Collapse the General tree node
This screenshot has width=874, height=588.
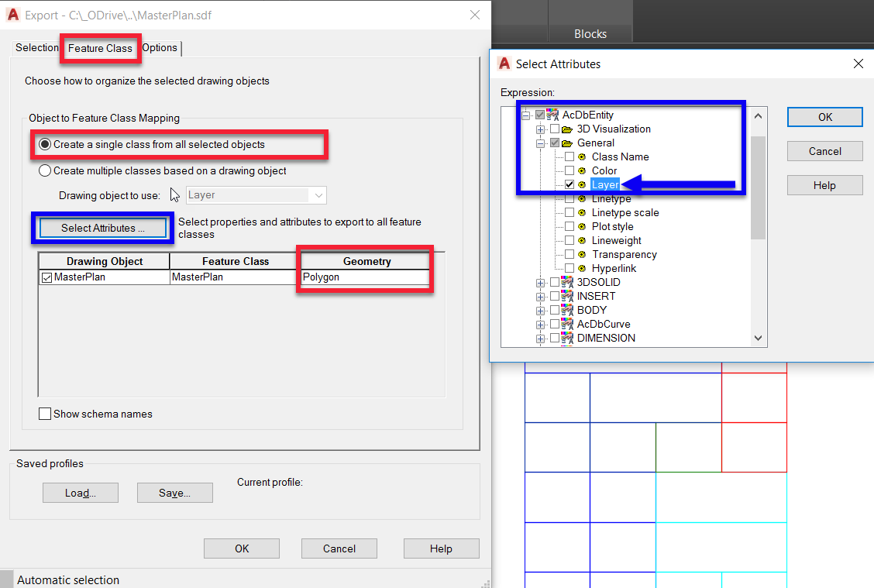pyautogui.click(x=540, y=143)
